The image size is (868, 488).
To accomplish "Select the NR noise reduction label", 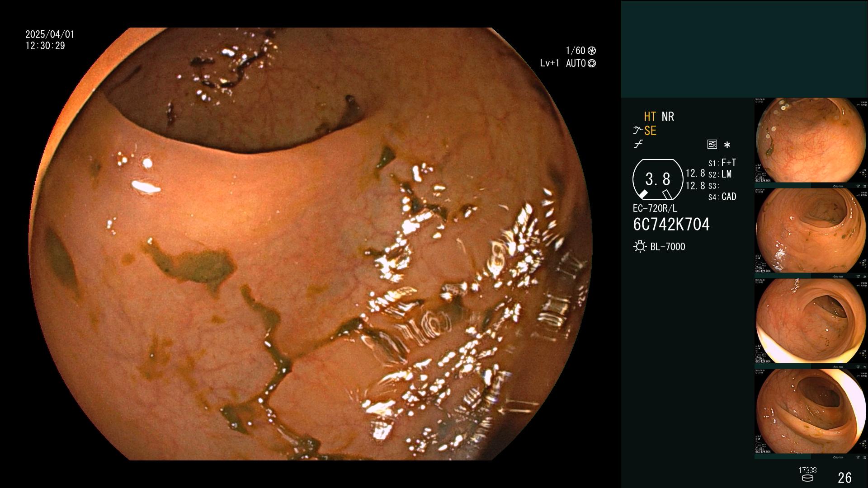I will pyautogui.click(x=668, y=117).
